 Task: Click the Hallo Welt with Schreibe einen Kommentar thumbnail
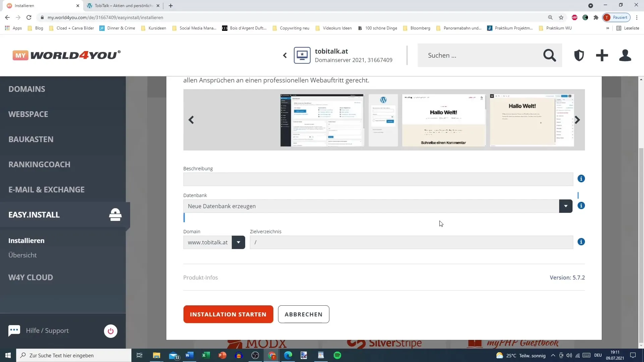coord(443,120)
